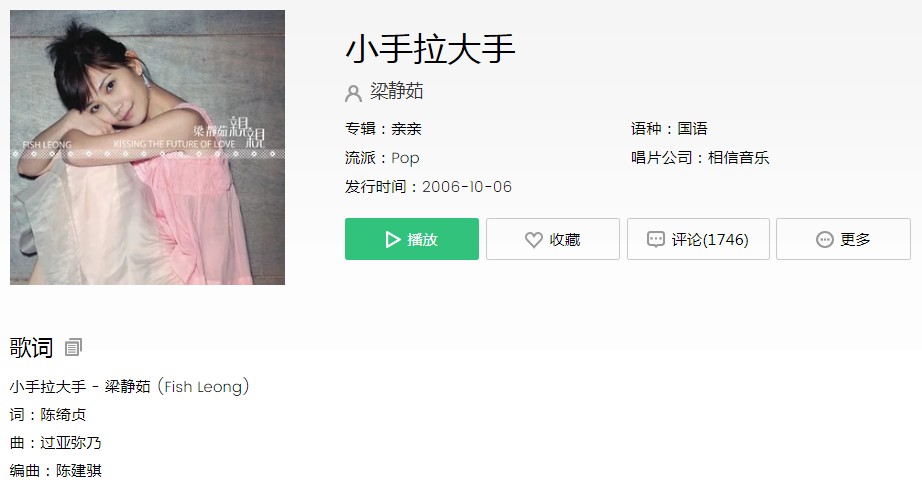Click the release date 2006-10-06
The image size is (922, 487).
coord(467,187)
